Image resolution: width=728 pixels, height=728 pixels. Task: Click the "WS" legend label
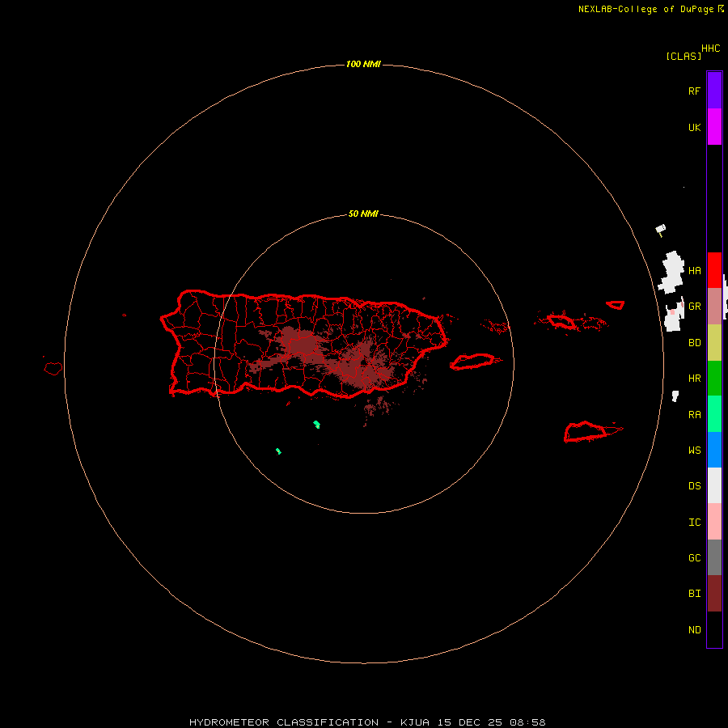[x=695, y=451]
